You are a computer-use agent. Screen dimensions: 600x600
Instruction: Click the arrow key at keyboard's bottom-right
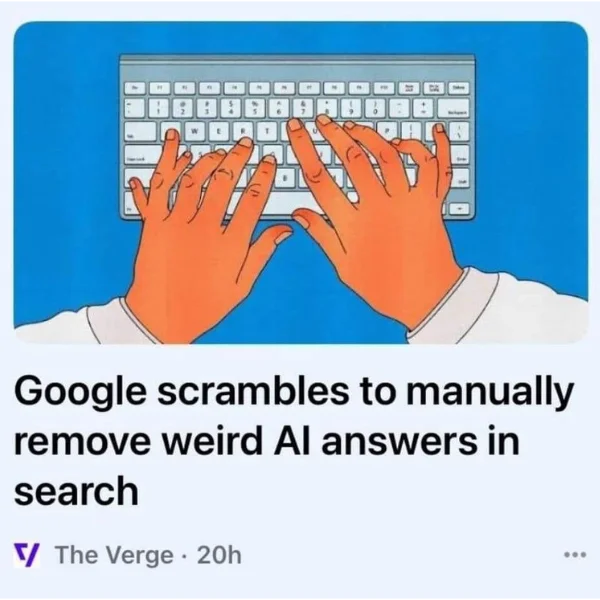(x=459, y=207)
